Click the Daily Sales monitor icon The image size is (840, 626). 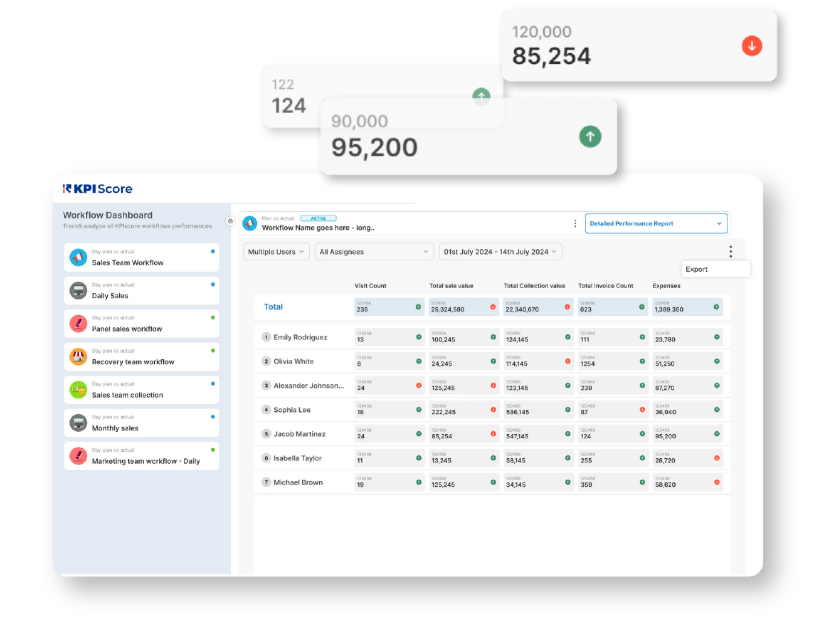[x=78, y=290]
